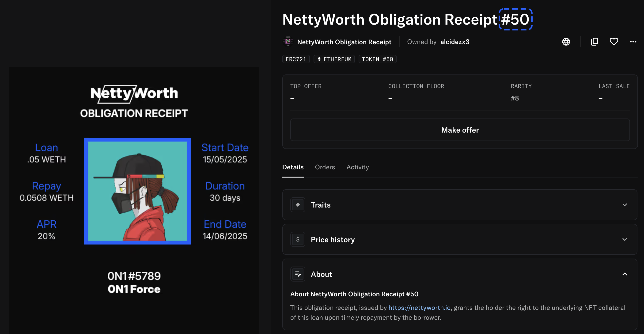Click the ON1 Force character thumbnail
This screenshot has width=644, height=334.
(x=137, y=191)
